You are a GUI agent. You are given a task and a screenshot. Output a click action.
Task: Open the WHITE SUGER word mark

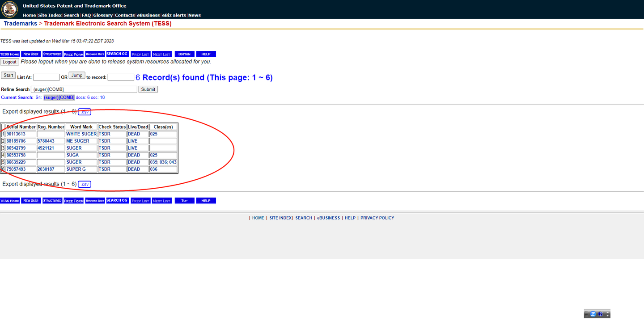click(x=81, y=134)
